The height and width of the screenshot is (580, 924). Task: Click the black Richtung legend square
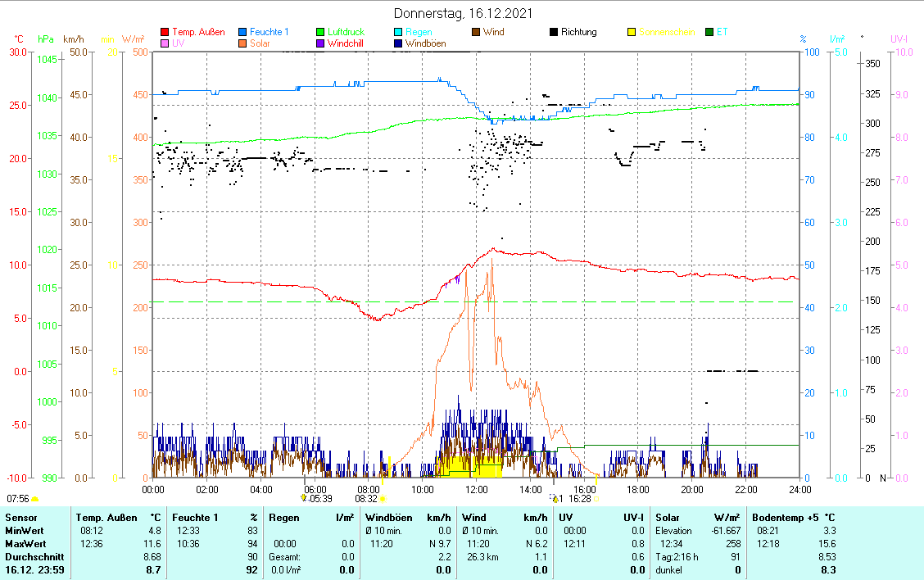[555, 32]
